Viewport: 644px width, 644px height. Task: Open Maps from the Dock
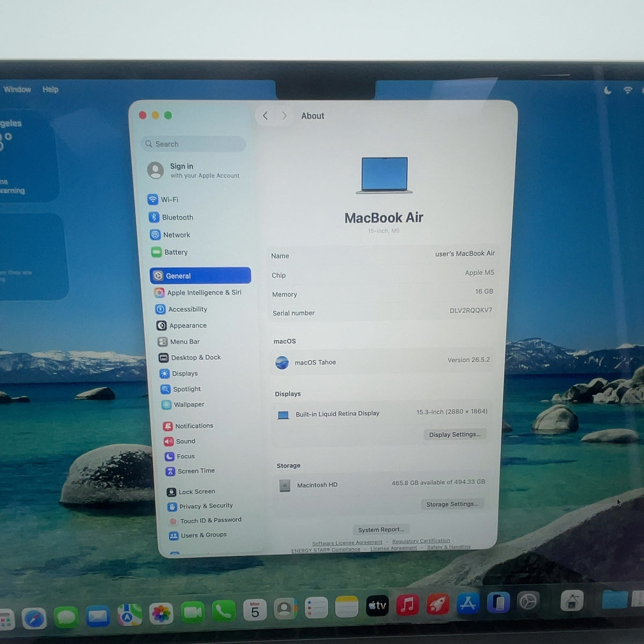(129, 615)
